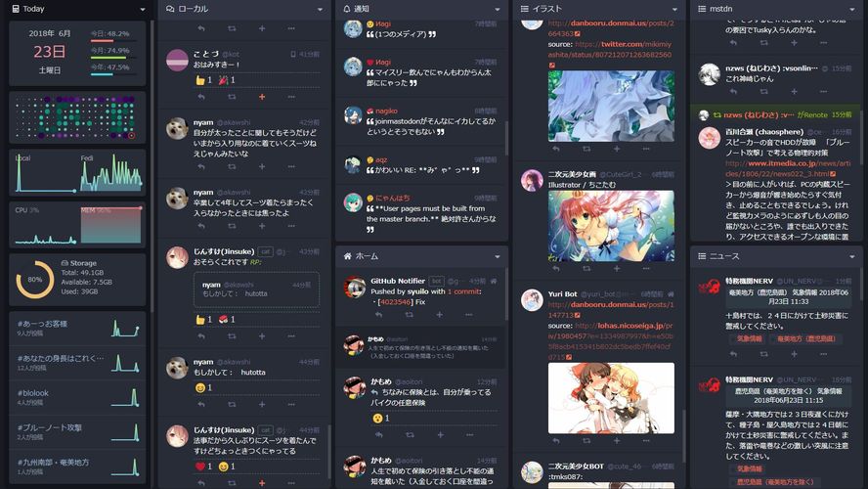Click the 80% storage usage ring
The width and height of the screenshot is (868, 489).
[x=35, y=280]
